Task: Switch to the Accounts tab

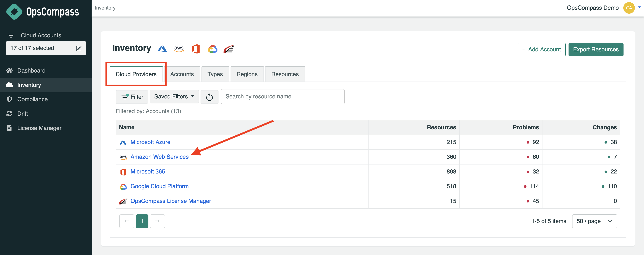Action: [x=182, y=74]
